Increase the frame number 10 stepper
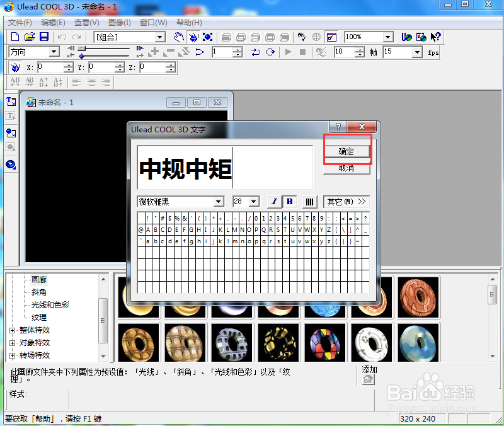 pos(361,49)
